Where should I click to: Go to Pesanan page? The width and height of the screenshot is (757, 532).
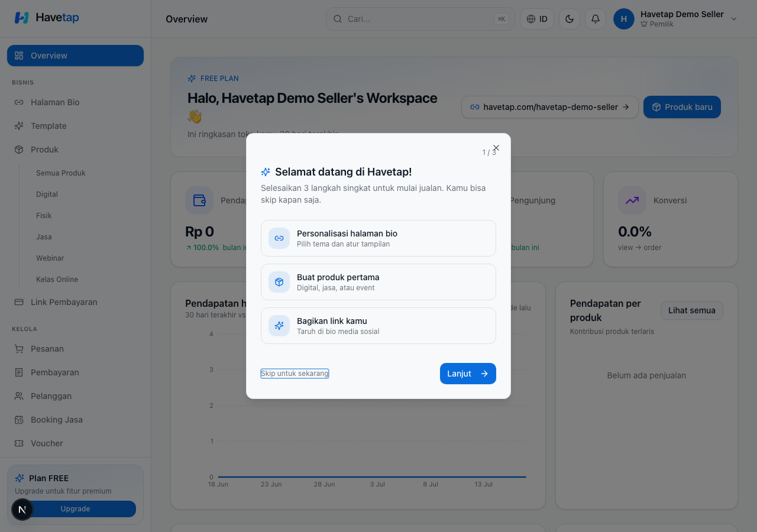coord(75,349)
